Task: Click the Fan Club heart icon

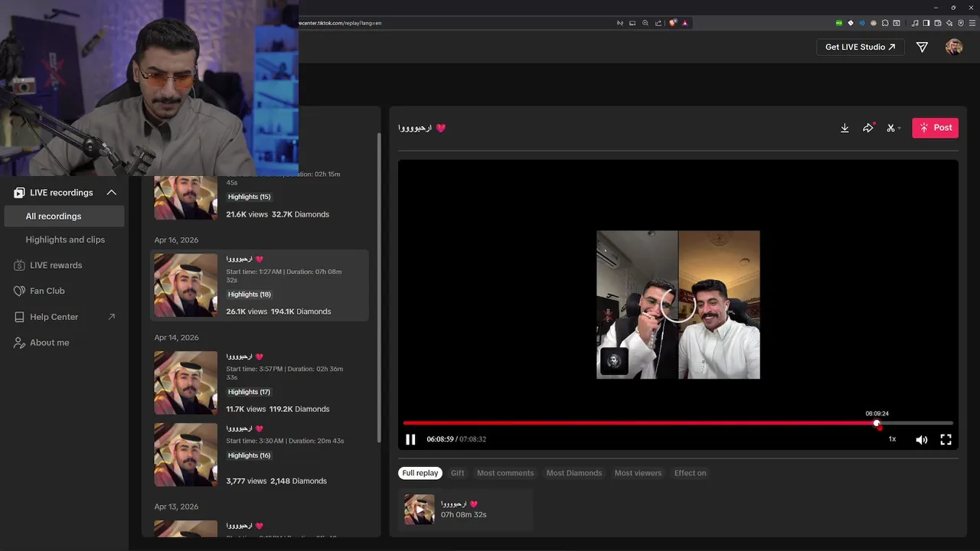Action: coord(19,291)
